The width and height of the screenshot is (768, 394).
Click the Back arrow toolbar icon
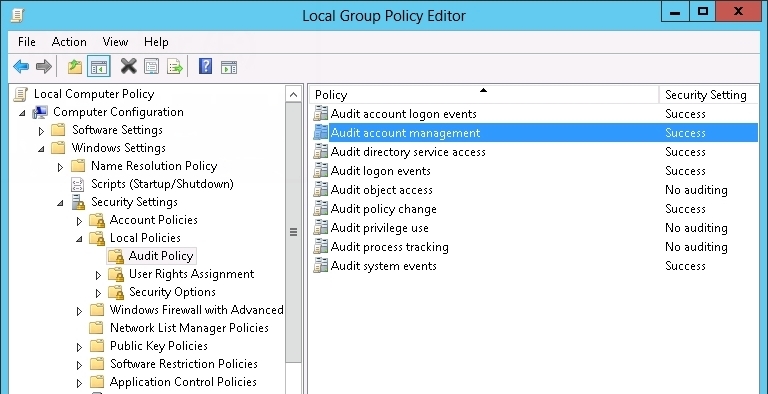[21, 66]
